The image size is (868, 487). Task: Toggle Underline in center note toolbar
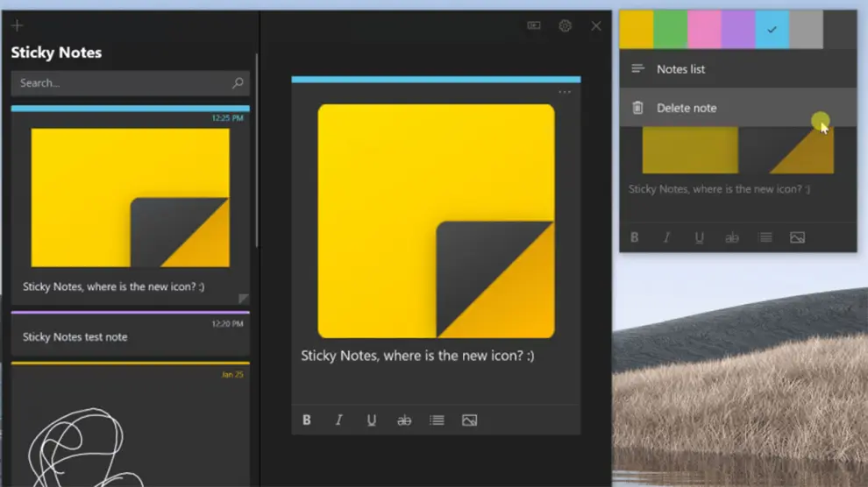(x=372, y=420)
